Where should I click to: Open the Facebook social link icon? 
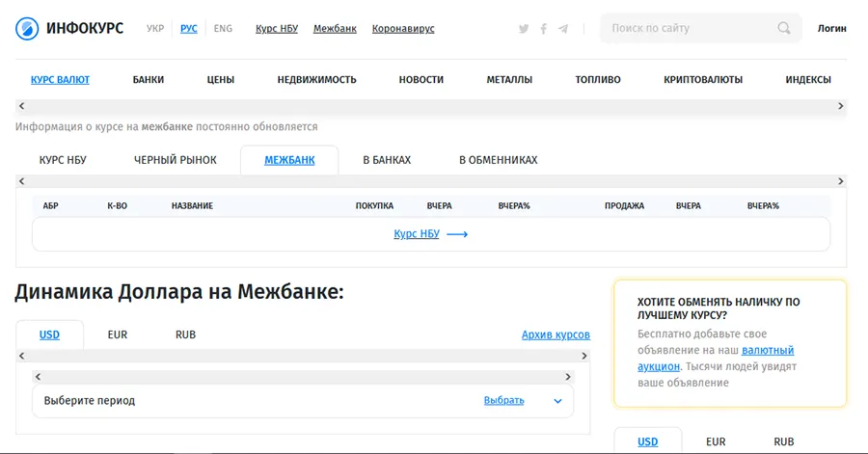pyautogui.click(x=544, y=29)
